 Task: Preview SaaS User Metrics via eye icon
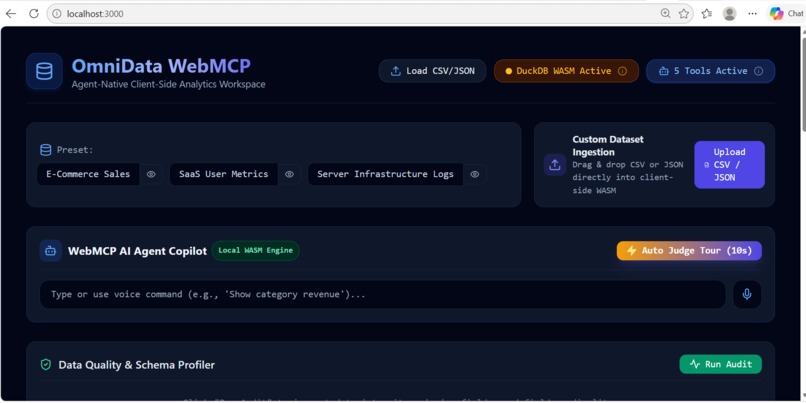pyautogui.click(x=289, y=174)
